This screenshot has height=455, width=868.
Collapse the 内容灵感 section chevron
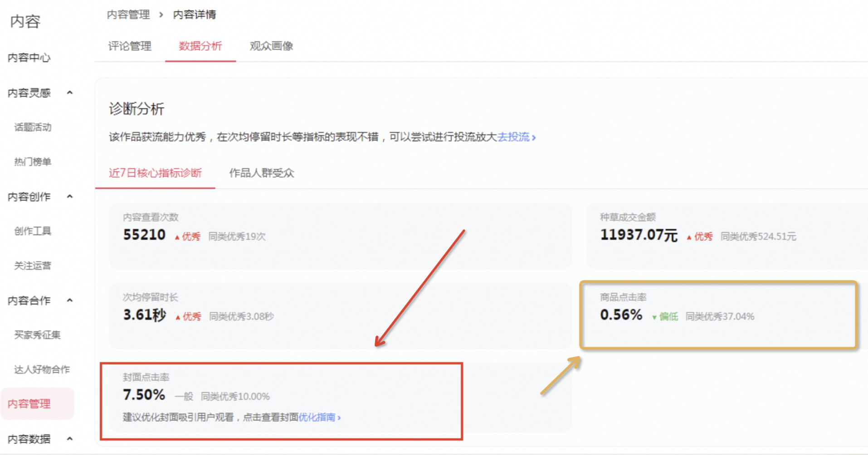click(x=70, y=93)
